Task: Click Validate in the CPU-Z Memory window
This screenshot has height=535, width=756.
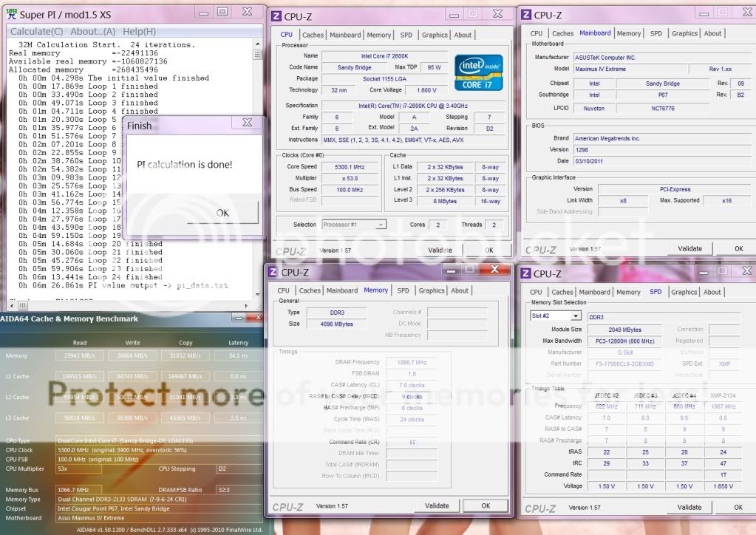Action: (437, 505)
